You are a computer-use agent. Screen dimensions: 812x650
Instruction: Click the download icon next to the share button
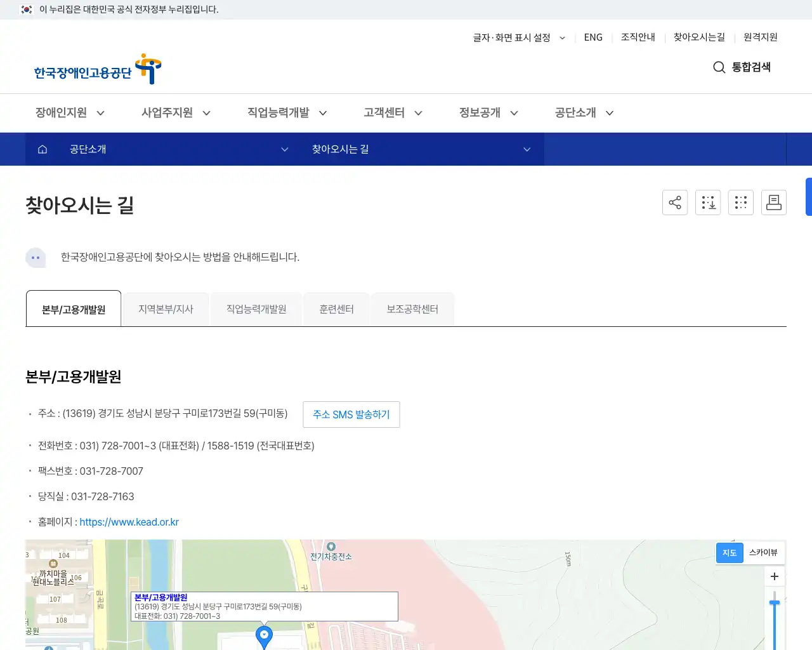point(707,202)
